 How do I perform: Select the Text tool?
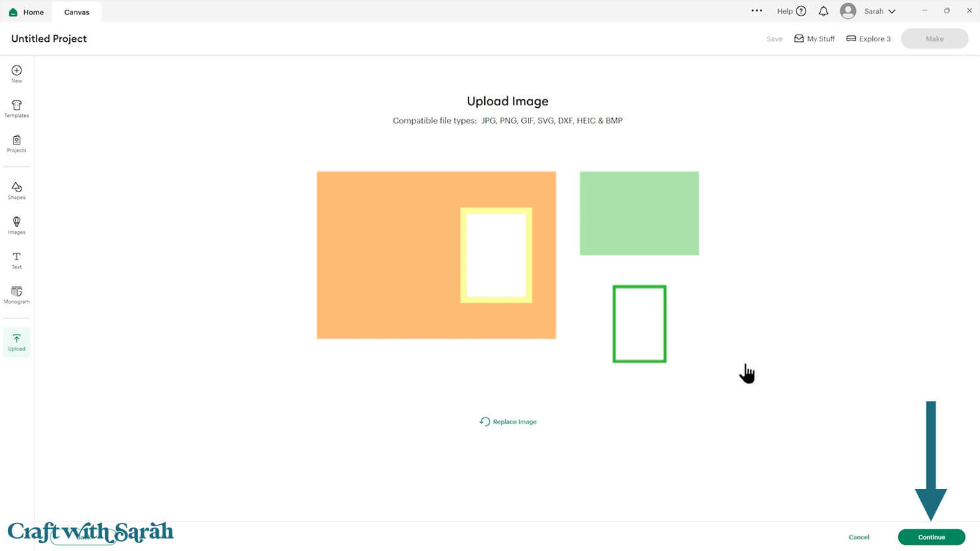coord(17,260)
